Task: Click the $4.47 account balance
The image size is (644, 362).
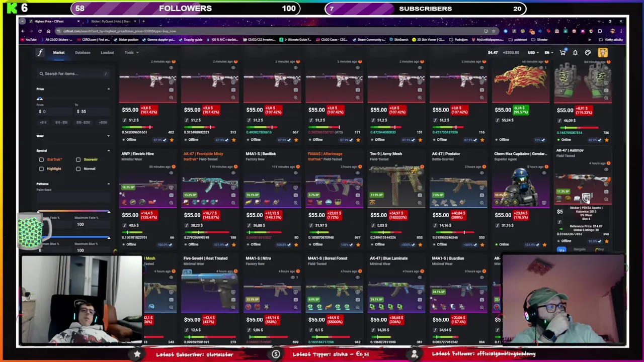Action: [493, 52]
